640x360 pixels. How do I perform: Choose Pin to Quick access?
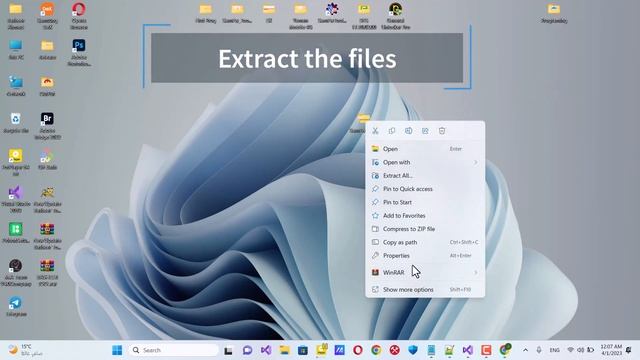(x=425, y=189)
